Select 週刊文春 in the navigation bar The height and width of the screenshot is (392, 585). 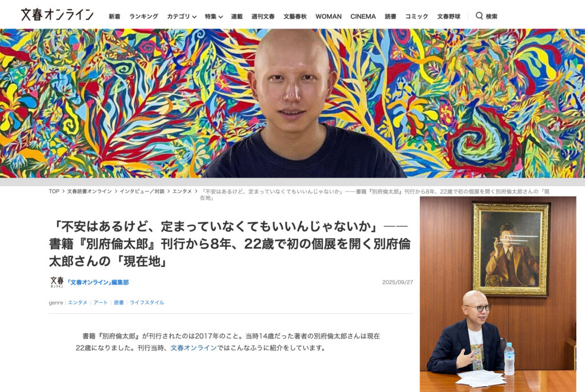pos(263,17)
